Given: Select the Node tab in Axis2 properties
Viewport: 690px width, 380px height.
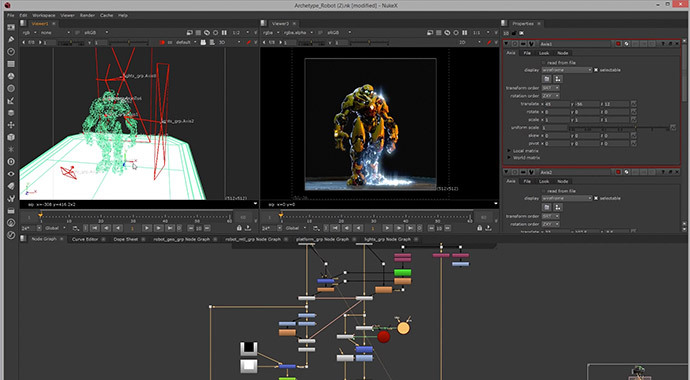Looking at the screenshot, I should pyautogui.click(x=562, y=181).
